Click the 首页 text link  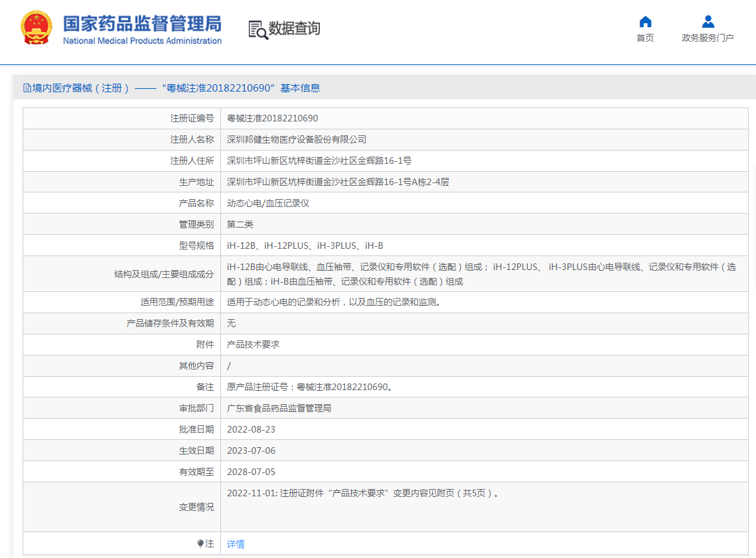coord(645,38)
